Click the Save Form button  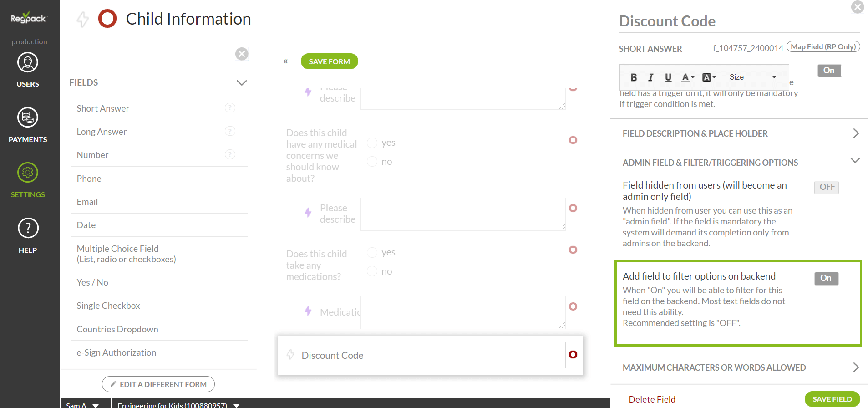(x=329, y=61)
